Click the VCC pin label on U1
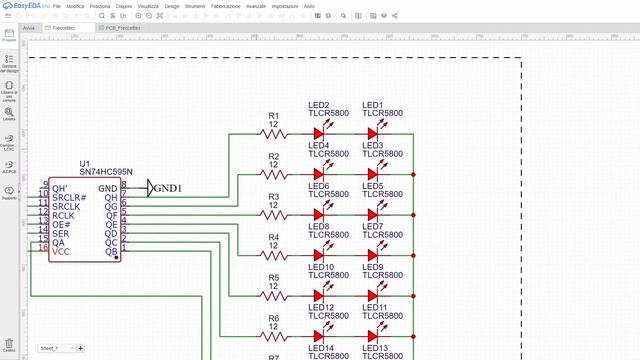 [x=60, y=252]
